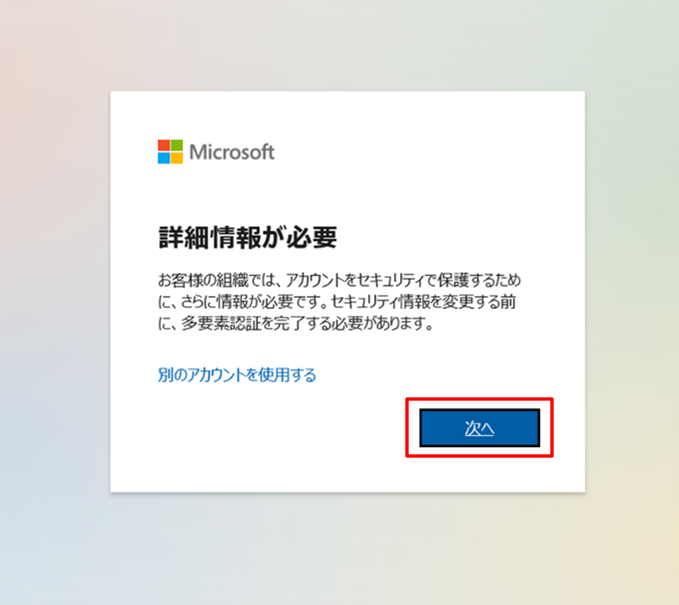Click the second line mentioning セキュリティ情報を変更
The width and height of the screenshot is (679, 605).
[337, 302]
